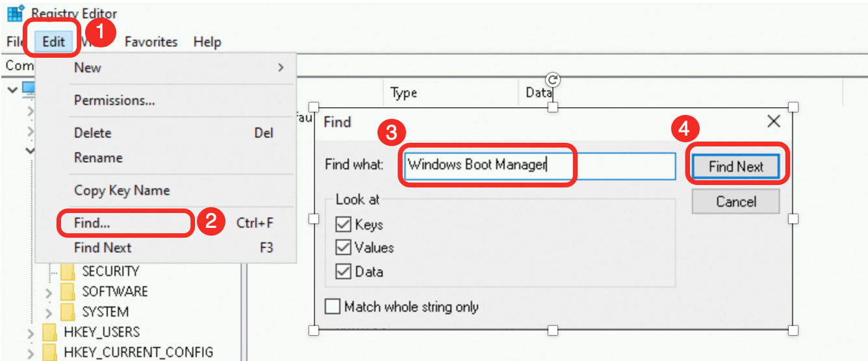Select the SYSTEM folder icon
The height and width of the screenshot is (361, 868).
point(68,312)
